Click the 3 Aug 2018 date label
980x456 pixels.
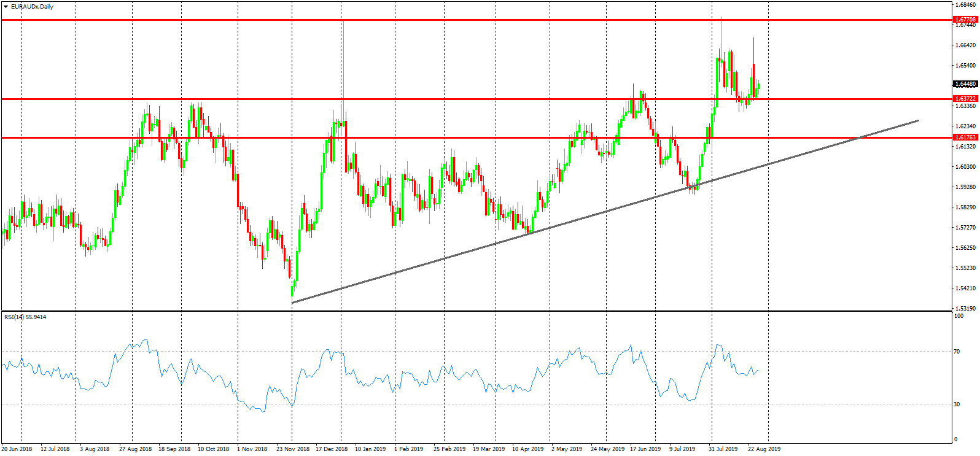click(95, 449)
